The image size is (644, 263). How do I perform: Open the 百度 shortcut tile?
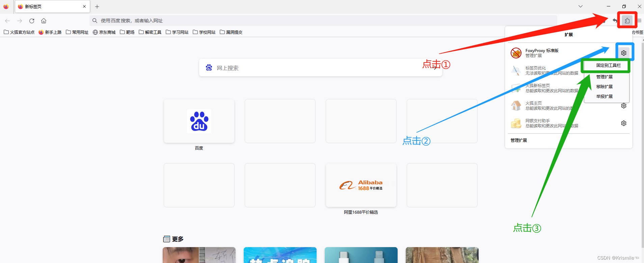199,121
